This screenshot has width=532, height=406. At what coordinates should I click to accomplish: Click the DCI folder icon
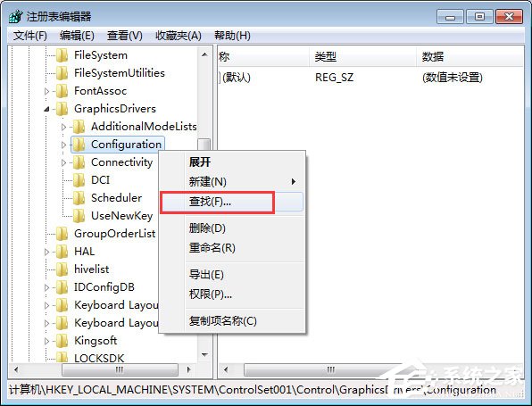click(79, 180)
